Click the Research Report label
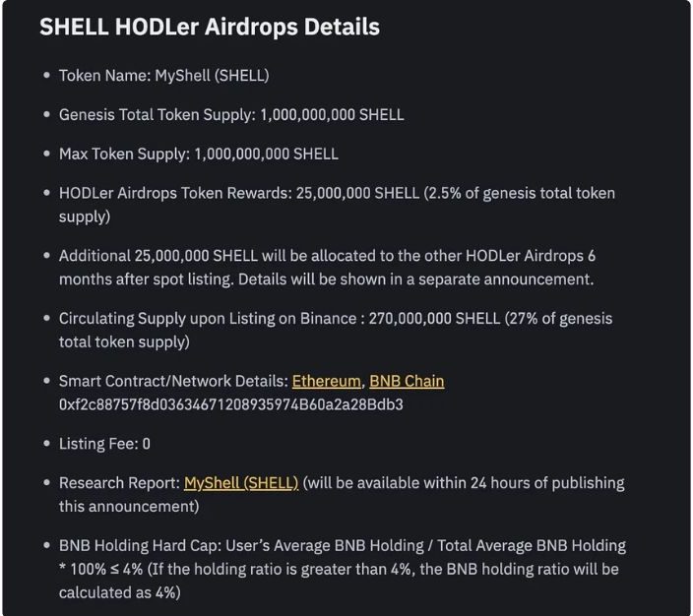693x616 pixels. (119, 483)
